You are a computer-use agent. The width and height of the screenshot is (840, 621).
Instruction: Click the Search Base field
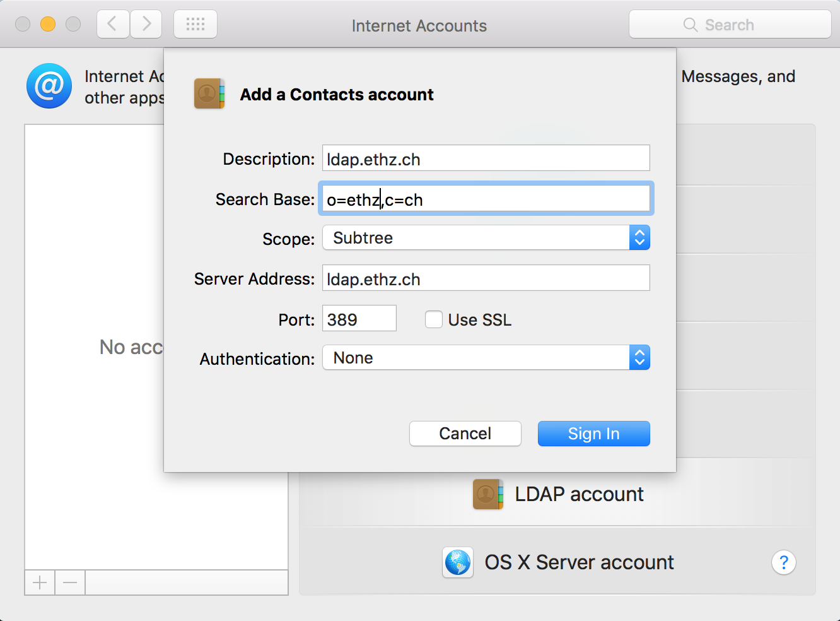coord(486,199)
